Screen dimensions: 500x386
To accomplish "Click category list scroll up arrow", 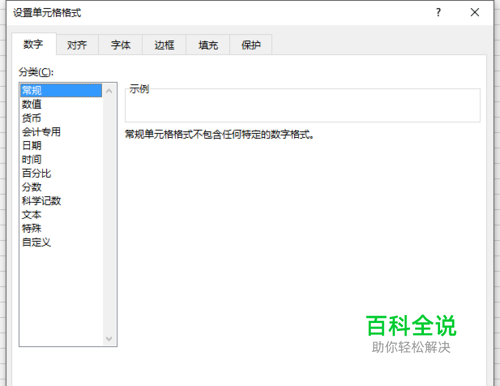I will pos(109,91).
